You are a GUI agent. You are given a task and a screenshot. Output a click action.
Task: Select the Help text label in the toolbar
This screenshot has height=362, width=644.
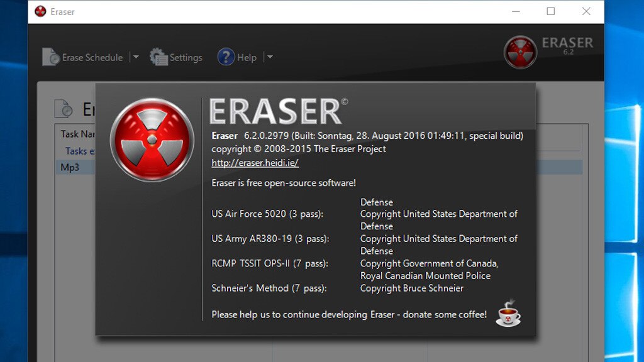247,58
